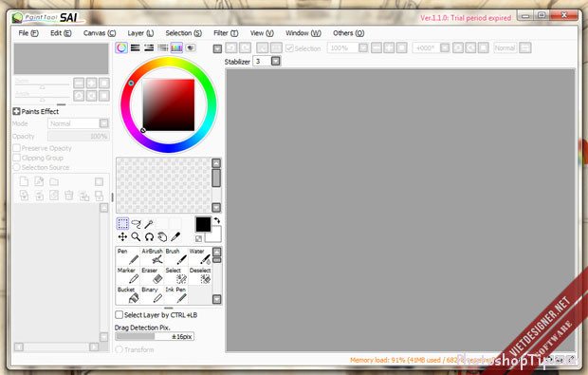This screenshot has width=588, height=375.
Task: Select the Selection Source radio button
Action: click(x=16, y=167)
